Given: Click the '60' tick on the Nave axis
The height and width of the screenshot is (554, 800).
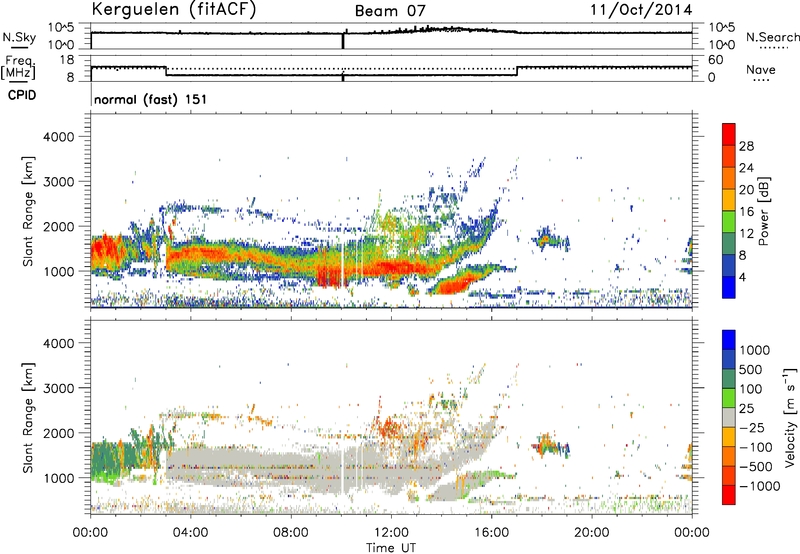Looking at the screenshot, I should (716, 60).
